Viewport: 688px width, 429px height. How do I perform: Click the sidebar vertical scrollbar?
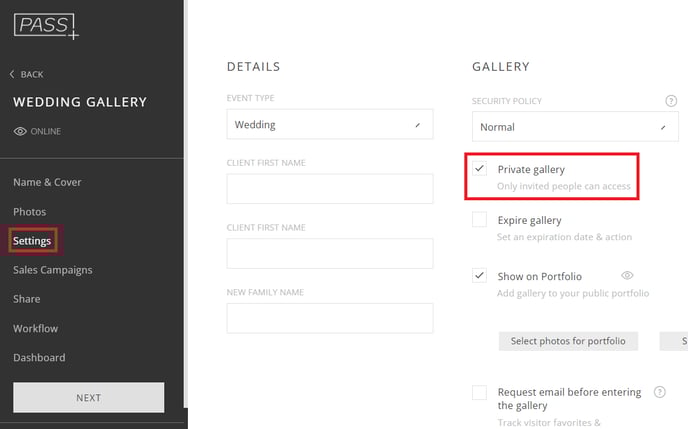click(186, 204)
